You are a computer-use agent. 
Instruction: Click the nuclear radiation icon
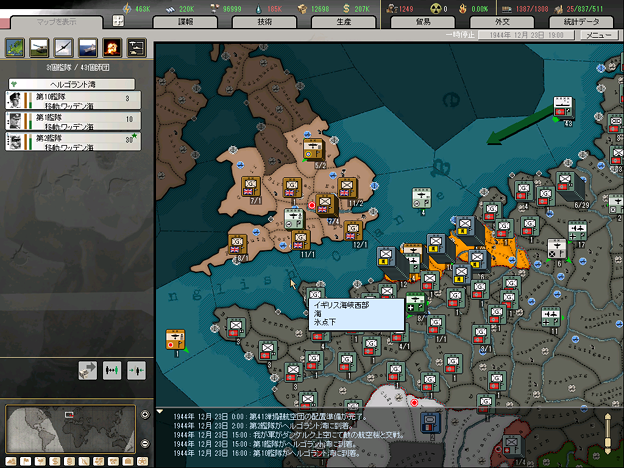(436, 9)
